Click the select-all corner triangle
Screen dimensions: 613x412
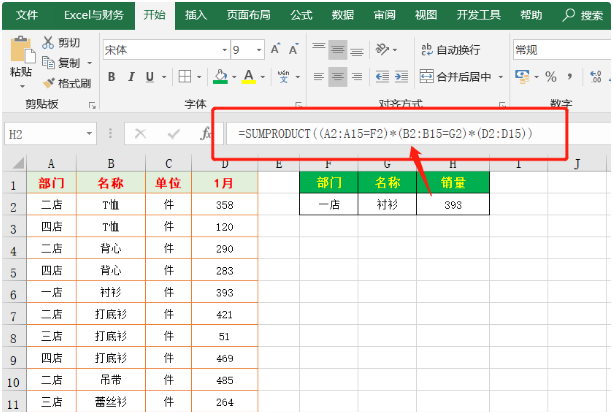click(x=16, y=163)
